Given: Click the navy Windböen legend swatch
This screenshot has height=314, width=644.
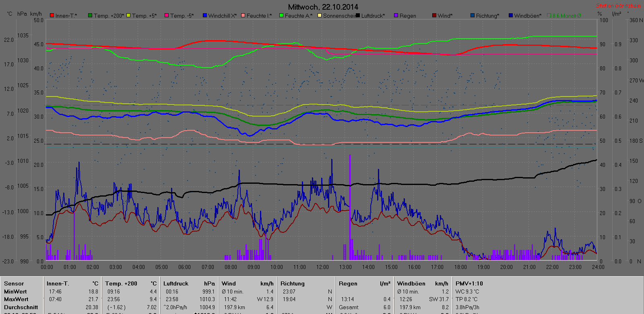Looking at the screenshot, I should [511, 15].
